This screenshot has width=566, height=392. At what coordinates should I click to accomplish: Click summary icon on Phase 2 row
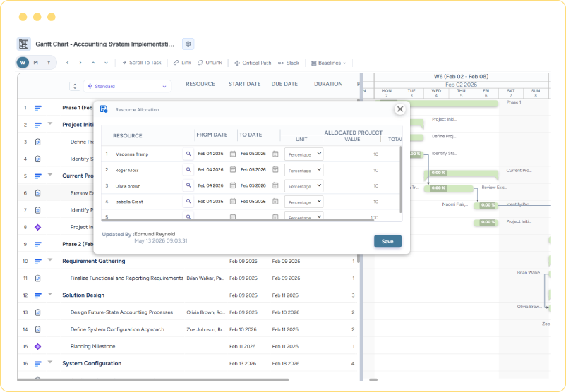(37, 244)
